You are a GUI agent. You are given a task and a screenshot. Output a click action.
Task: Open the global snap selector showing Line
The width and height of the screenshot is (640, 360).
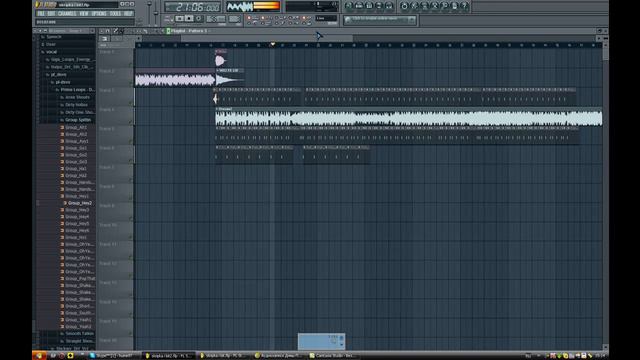326,18
